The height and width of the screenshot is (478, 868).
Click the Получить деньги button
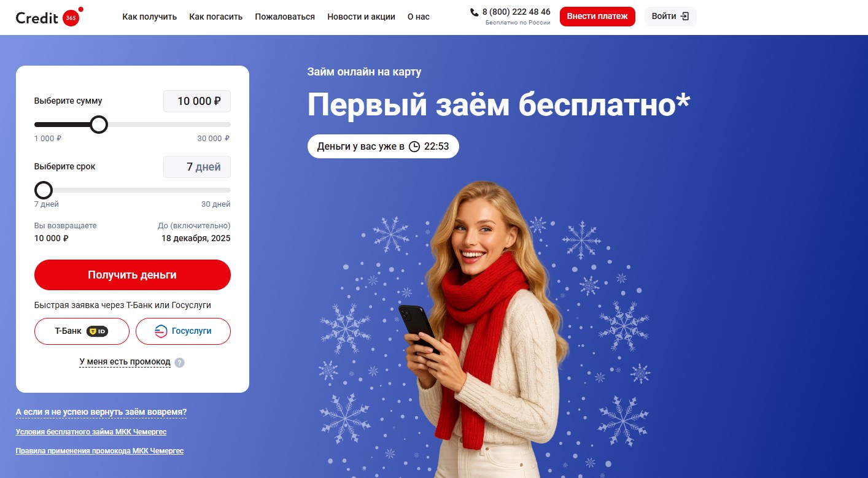click(x=133, y=275)
